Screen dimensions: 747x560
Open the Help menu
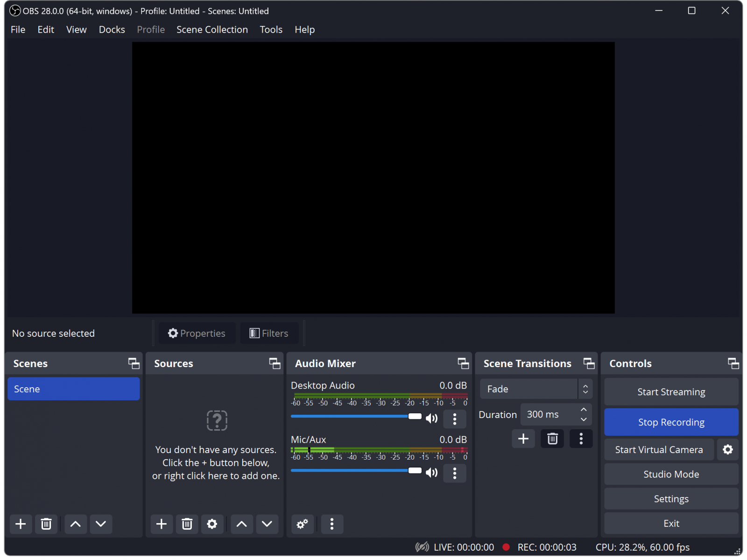tap(304, 29)
